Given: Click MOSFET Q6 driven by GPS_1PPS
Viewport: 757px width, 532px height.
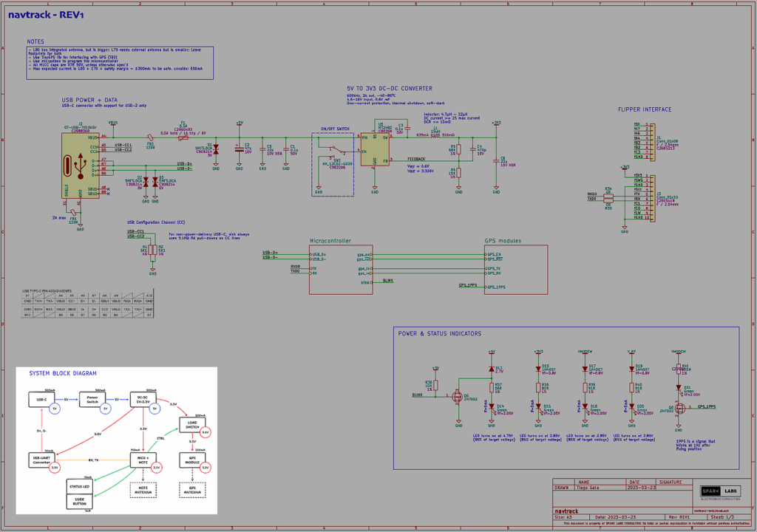Looking at the screenshot, I should coord(681,409).
